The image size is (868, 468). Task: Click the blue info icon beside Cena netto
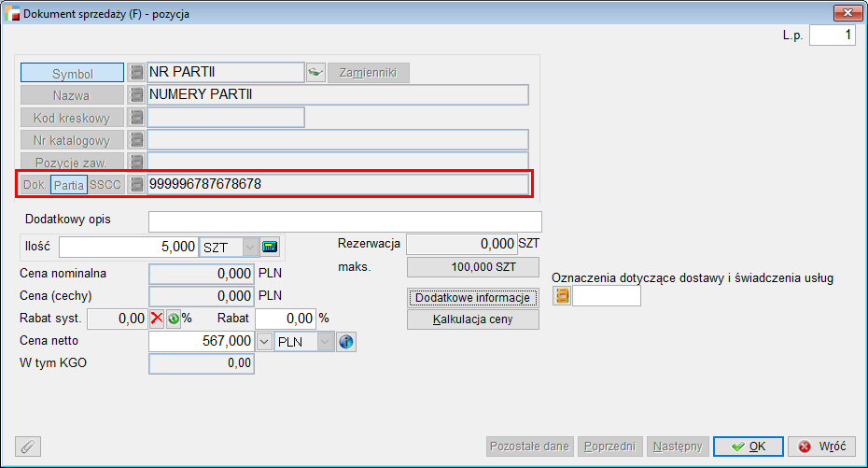pos(346,342)
